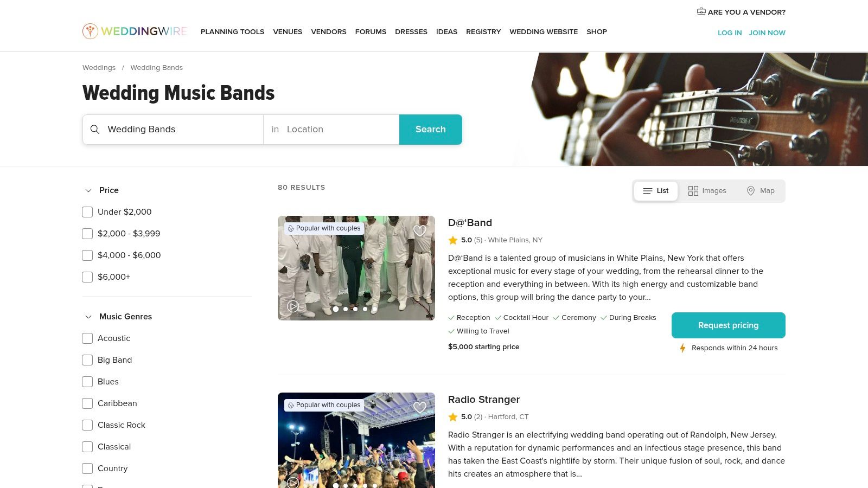Check the Under $2,000 price filter
The height and width of the screenshot is (488, 868).
click(87, 212)
